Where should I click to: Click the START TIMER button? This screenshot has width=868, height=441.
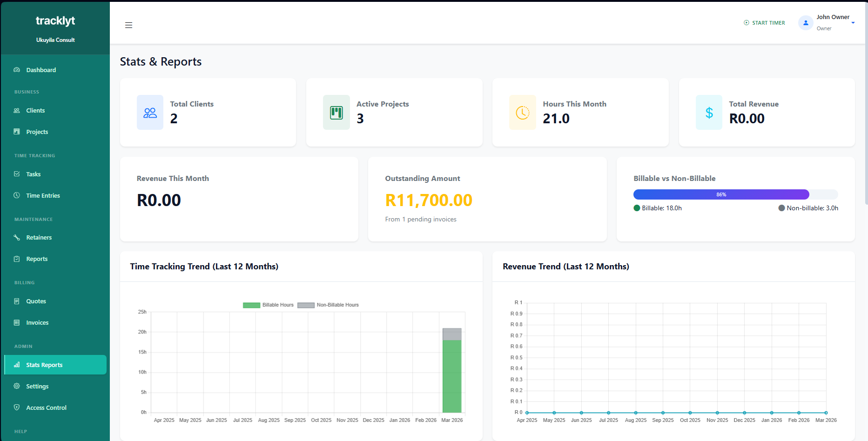pyautogui.click(x=764, y=22)
